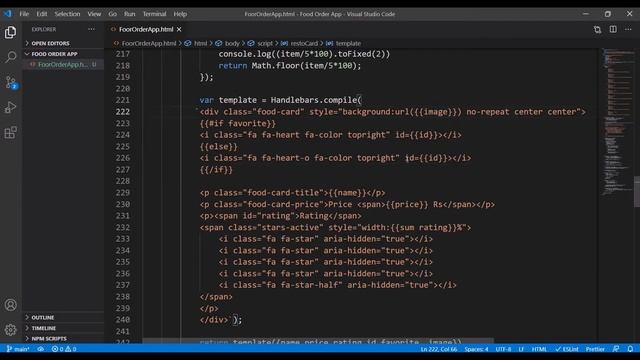Screen dimensions: 640x360
Task: Click 'food-card-title' paragraph line
Action: tap(292, 193)
